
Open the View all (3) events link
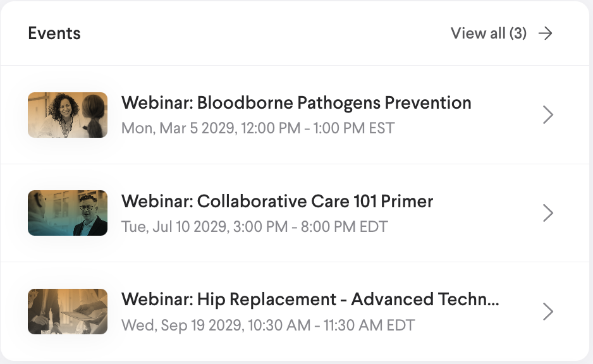[x=488, y=33]
